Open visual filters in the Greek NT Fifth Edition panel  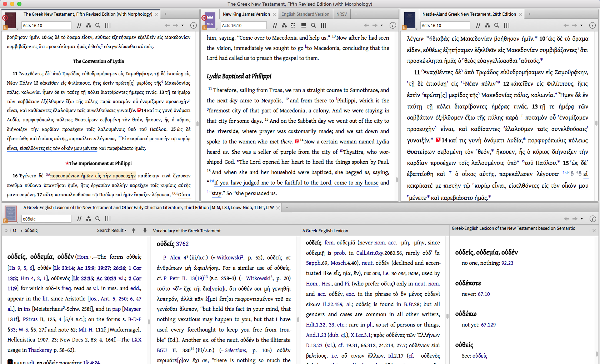pos(89,25)
